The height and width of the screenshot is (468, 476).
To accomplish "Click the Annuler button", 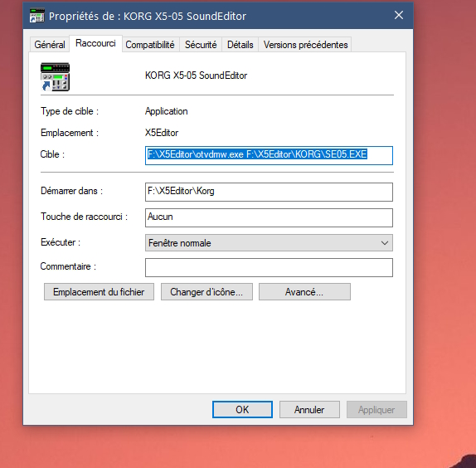I will pyautogui.click(x=309, y=410).
